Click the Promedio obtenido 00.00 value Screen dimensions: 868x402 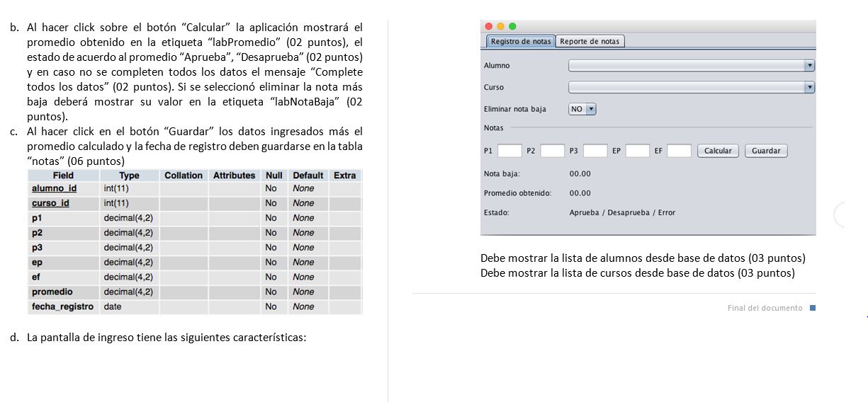click(580, 193)
